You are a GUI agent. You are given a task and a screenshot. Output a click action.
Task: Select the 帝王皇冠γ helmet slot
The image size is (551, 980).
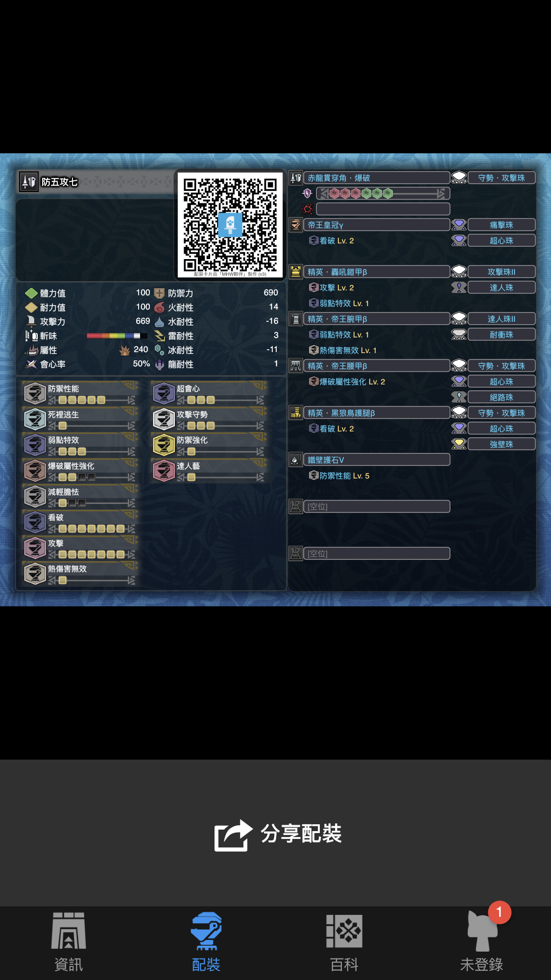pos(377,225)
